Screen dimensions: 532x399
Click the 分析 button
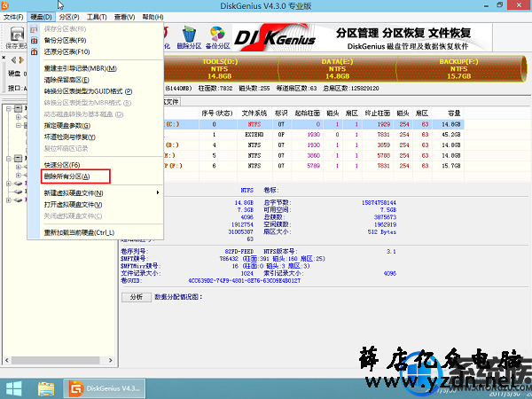[x=137, y=297]
